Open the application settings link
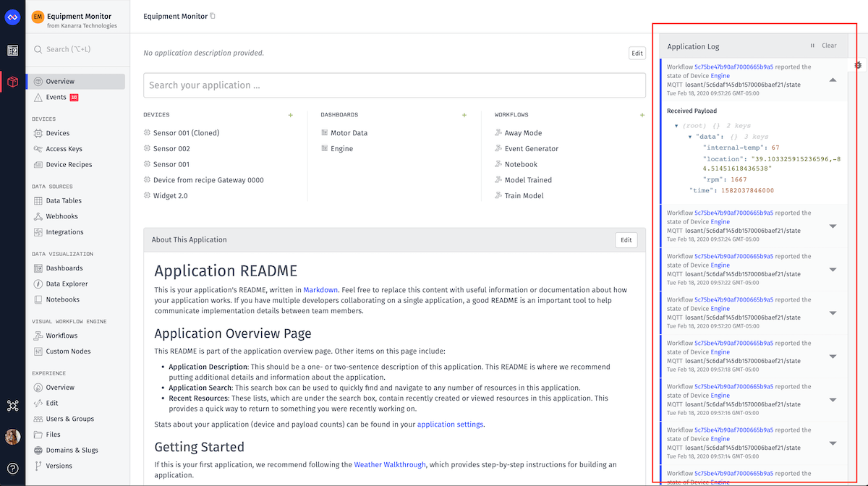 [450, 425]
